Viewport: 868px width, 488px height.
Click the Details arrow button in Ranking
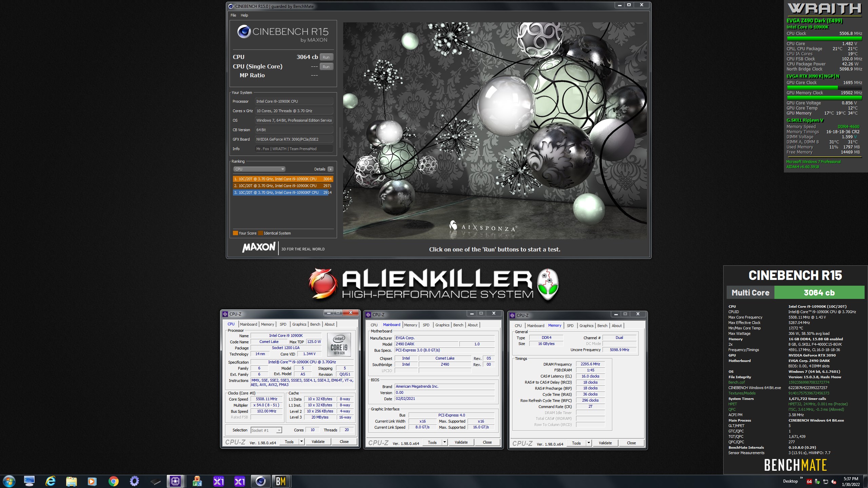pos(331,169)
